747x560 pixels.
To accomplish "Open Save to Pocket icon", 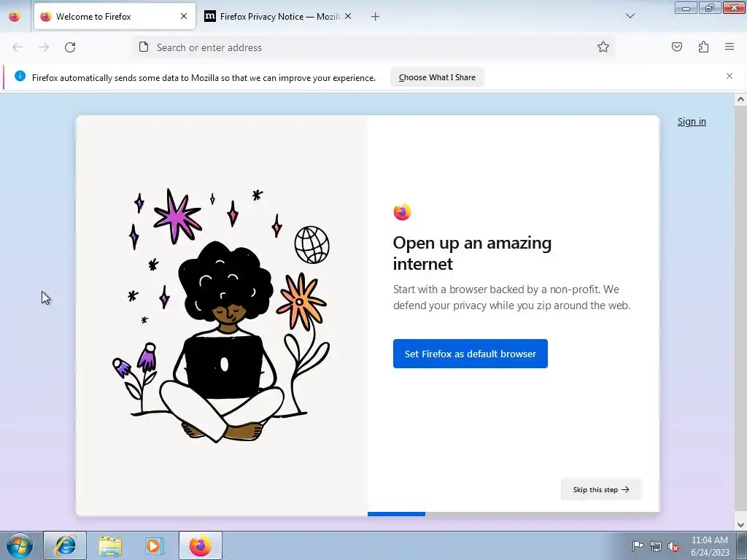I will click(x=676, y=47).
